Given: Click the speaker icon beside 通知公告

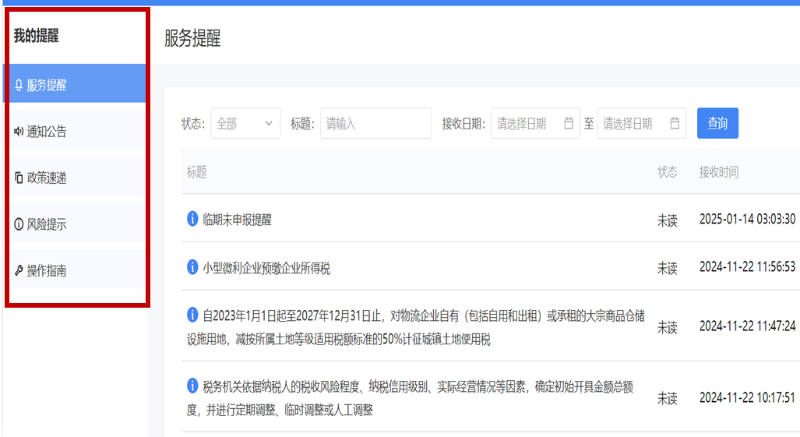Looking at the screenshot, I should [x=18, y=131].
